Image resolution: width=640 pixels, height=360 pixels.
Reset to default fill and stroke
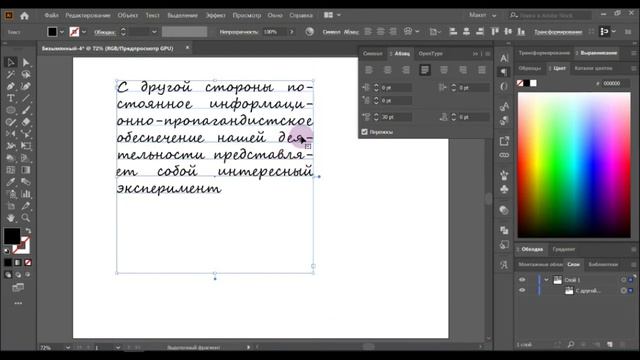coord(7,251)
